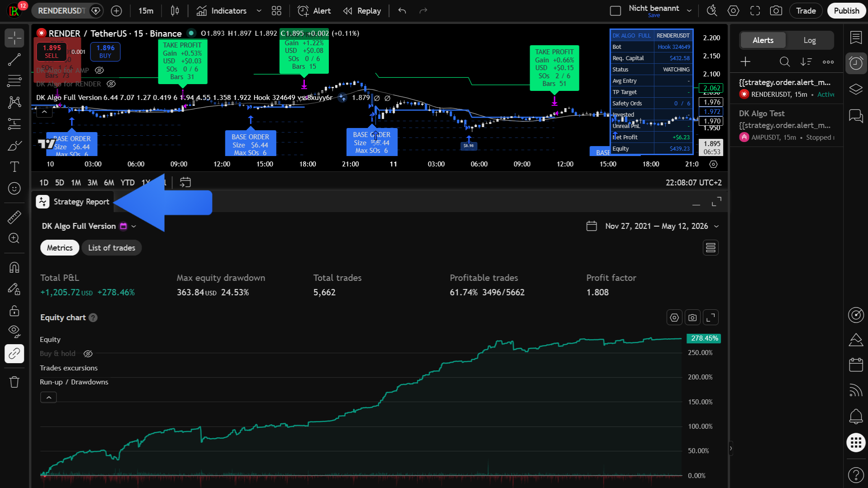
Task: Expand the layout name dropdown
Action: (x=689, y=11)
